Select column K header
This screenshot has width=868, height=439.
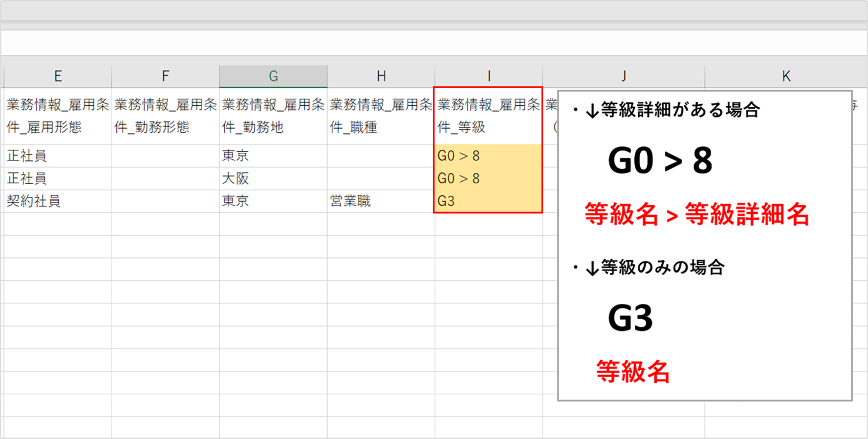786,76
